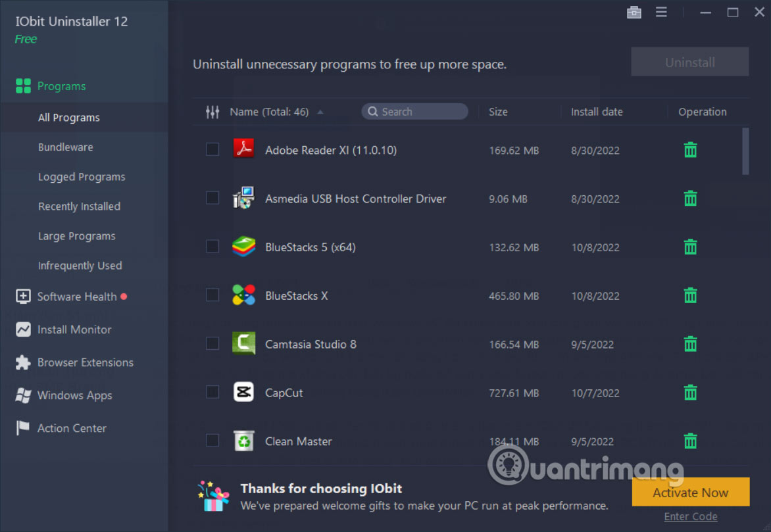The width and height of the screenshot is (771, 532).
Task: Open the Enter Code link
Action: (691, 516)
